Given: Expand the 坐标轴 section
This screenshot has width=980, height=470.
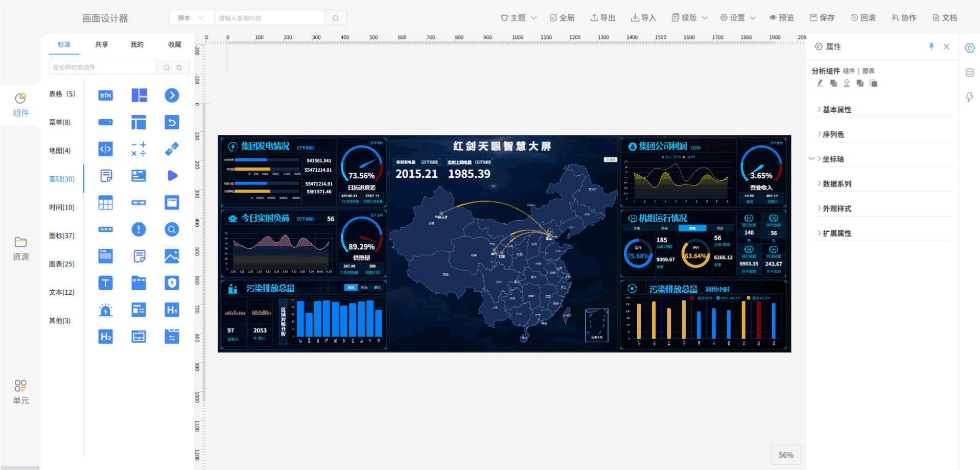Looking at the screenshot, I should click(884, 159).
